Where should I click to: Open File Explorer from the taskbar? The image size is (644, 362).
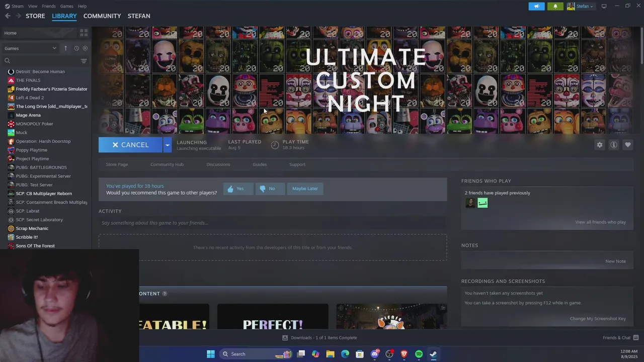[330, 354]
